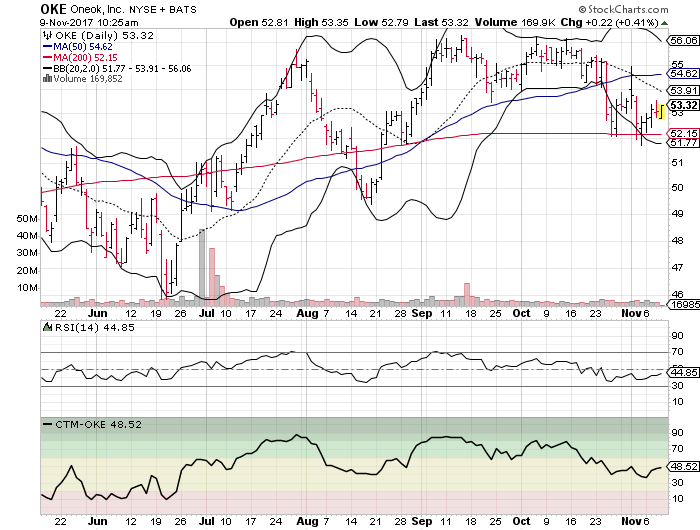This screenshot has height=530, width=700.
Task: Click the 10M volume axis label
Action: pyautogui.click(x=27, y=288)
